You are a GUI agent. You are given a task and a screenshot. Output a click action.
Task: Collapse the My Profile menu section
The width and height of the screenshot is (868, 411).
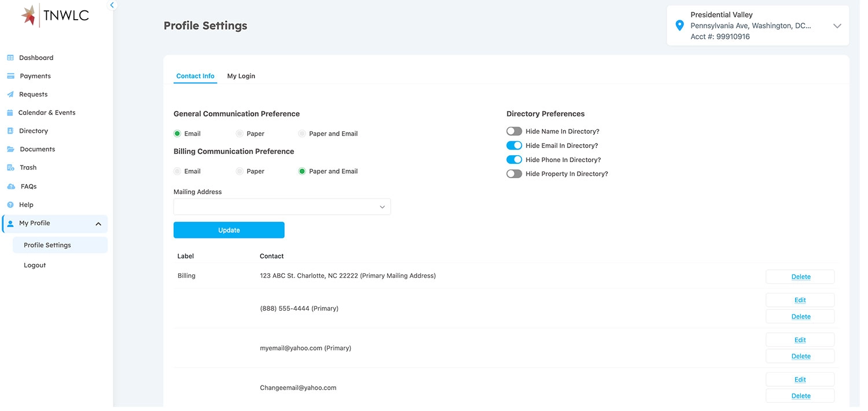pyautogui.click(x=98, y=224)
